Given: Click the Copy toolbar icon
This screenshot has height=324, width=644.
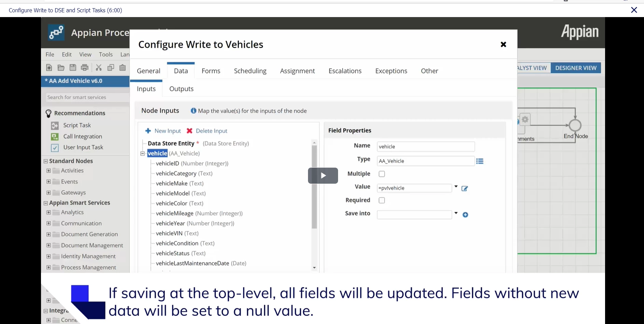Looking at the screenshot, I should point(111,68).
